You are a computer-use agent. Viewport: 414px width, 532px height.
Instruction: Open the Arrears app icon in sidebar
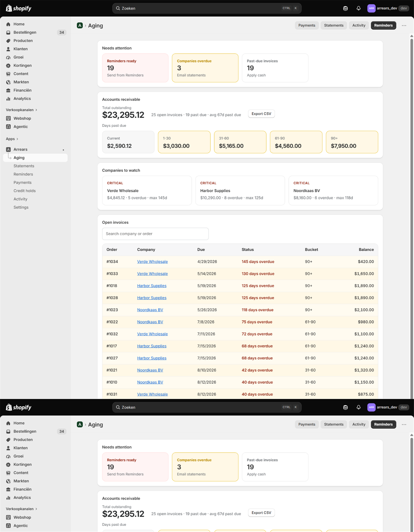click(8, 149)
